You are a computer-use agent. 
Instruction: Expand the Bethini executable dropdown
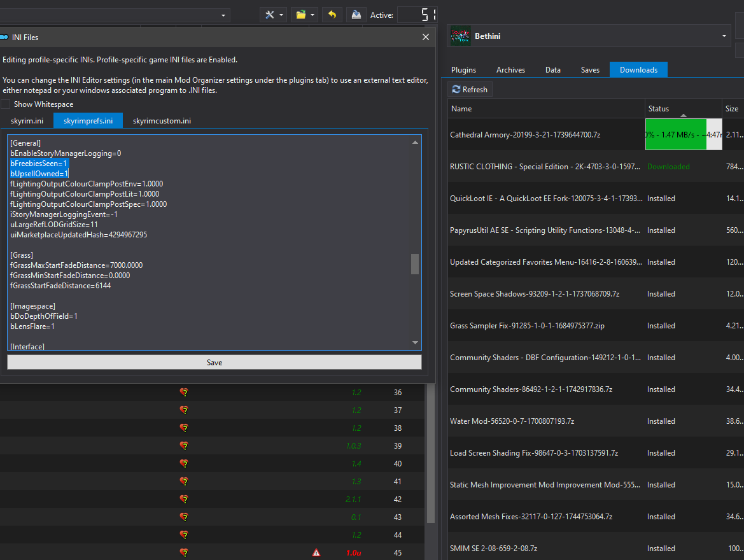click(x=724, y=36)
